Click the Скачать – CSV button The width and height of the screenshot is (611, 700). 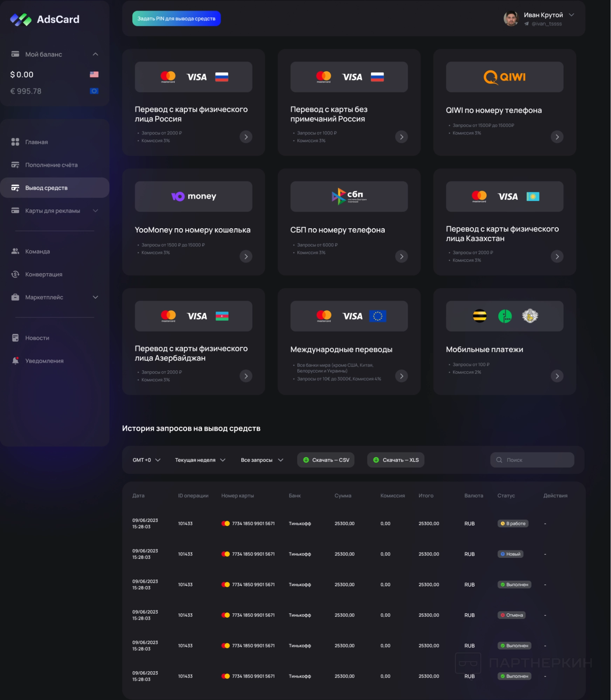click(325, 460)
